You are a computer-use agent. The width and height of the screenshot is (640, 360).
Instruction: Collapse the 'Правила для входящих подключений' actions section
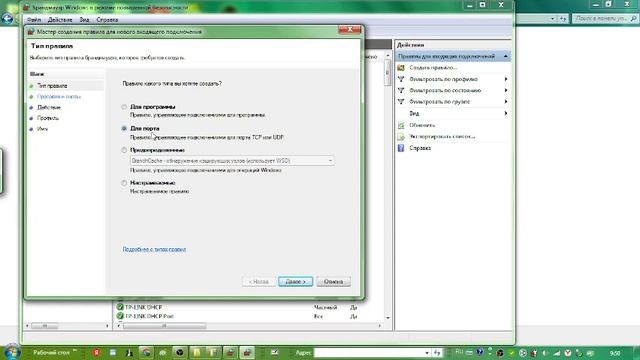click(506, 56)
